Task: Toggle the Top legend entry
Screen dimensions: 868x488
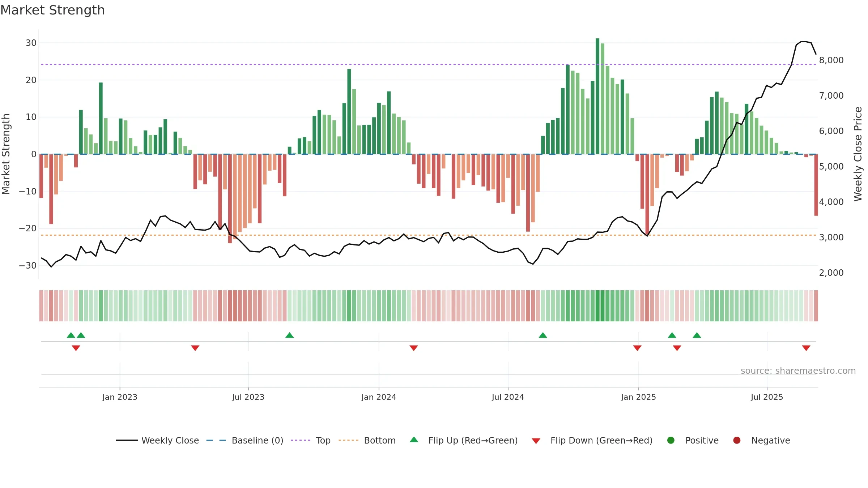Action: (x=311, y=440)
